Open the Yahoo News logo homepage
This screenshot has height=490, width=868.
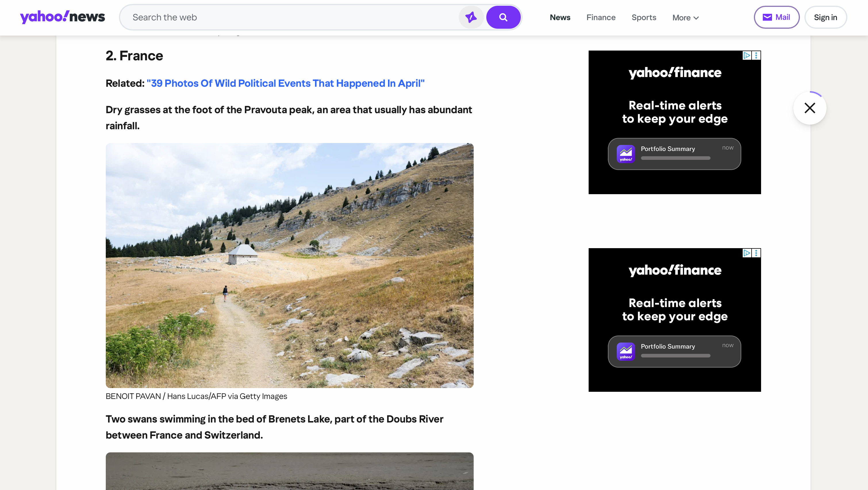coord(62,17)
